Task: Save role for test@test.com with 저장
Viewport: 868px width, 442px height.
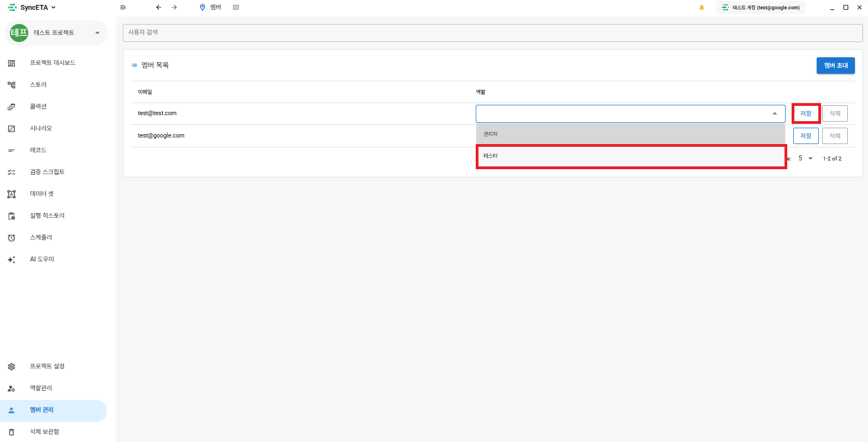Action: pos(806,114)
